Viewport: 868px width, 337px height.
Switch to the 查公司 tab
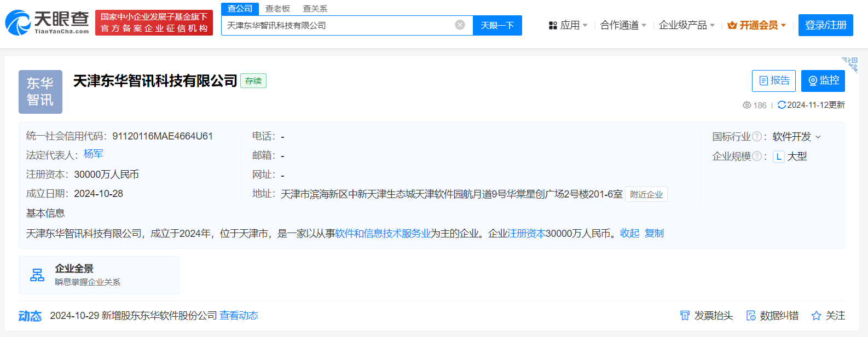[x=240, y=9]
